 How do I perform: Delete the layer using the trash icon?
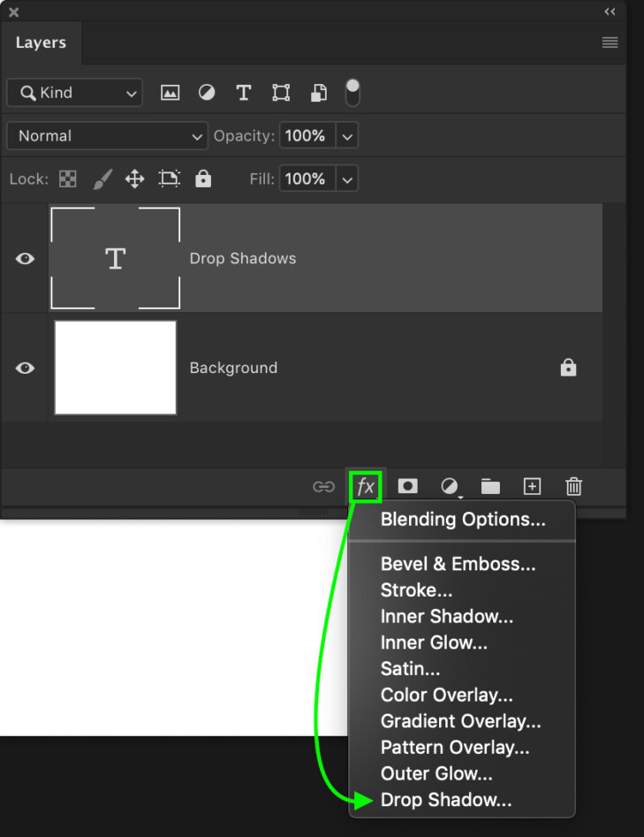point(573,486)
